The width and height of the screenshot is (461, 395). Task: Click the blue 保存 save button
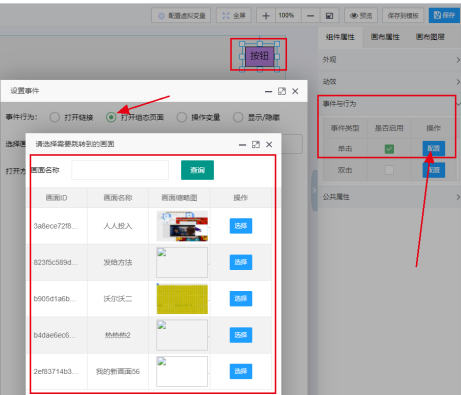[x=444, y=15]
